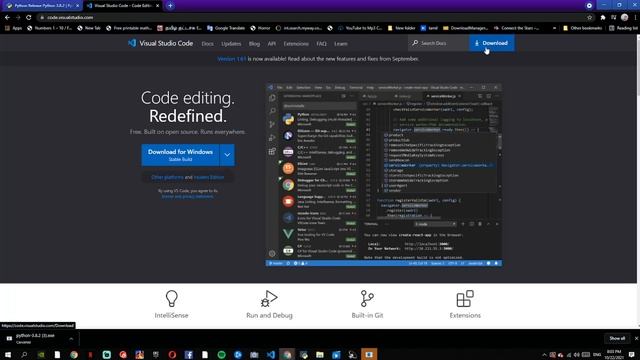Screen dimensions: 640x360
Task: Open a new browser tab
Action: (170, 6)
